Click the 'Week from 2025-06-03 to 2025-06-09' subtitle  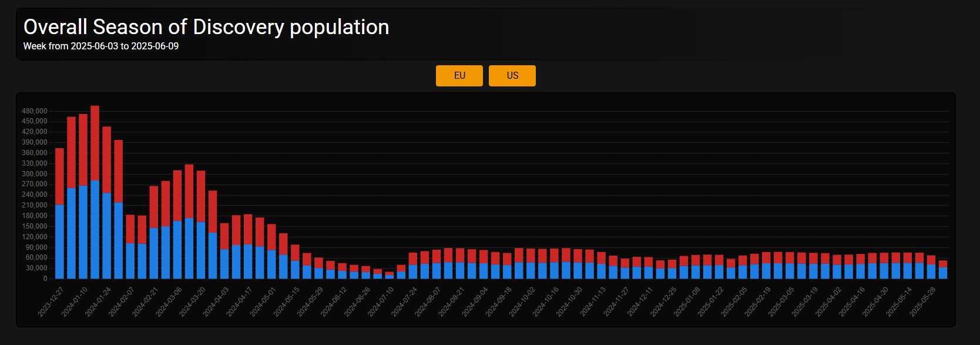pyautogui.click(x=101, y=46)
